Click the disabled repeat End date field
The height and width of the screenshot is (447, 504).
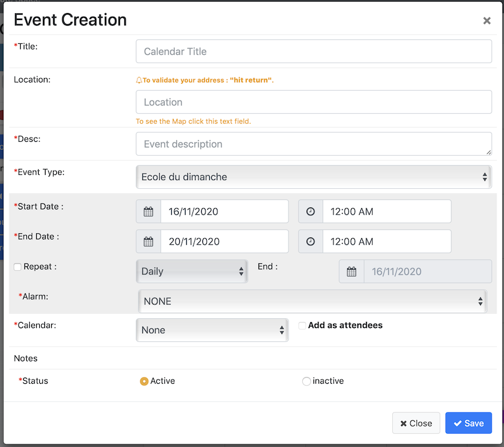tap(428, 271)
